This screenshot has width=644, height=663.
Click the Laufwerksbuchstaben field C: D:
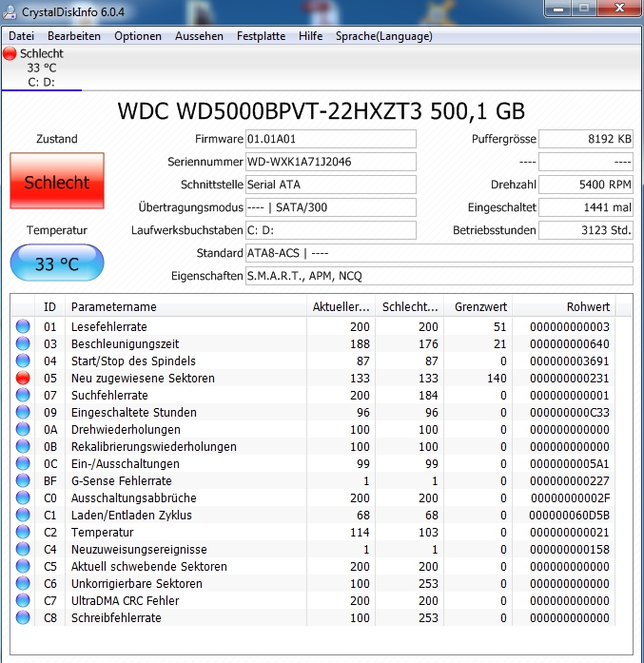click(331, 230)
